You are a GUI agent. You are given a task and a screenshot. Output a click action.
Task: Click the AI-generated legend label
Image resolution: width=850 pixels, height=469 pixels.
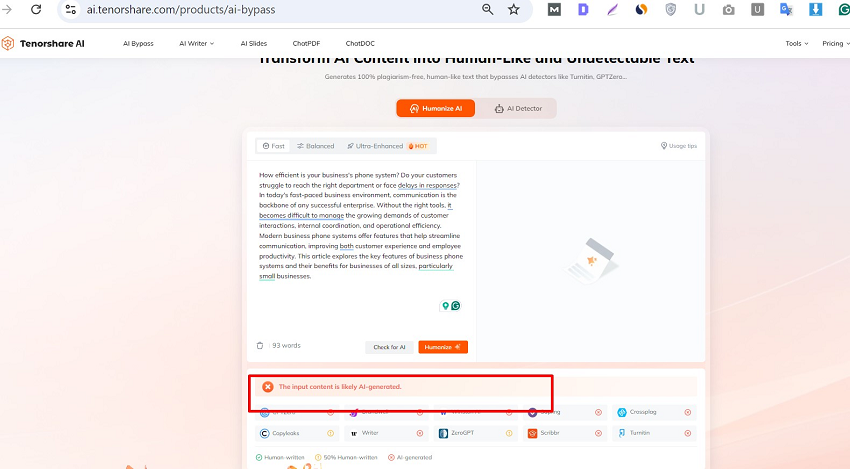414,458
